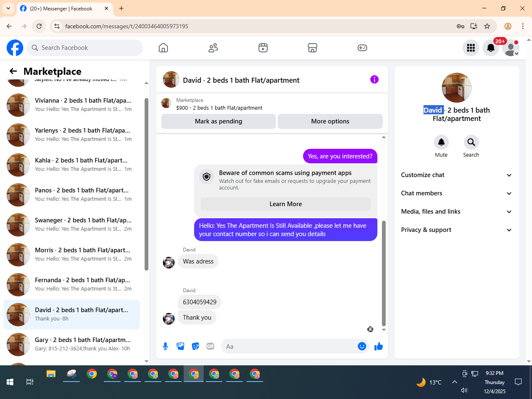Open the Kahla conversation
This screenshot has width=532, height=399.
71,165
